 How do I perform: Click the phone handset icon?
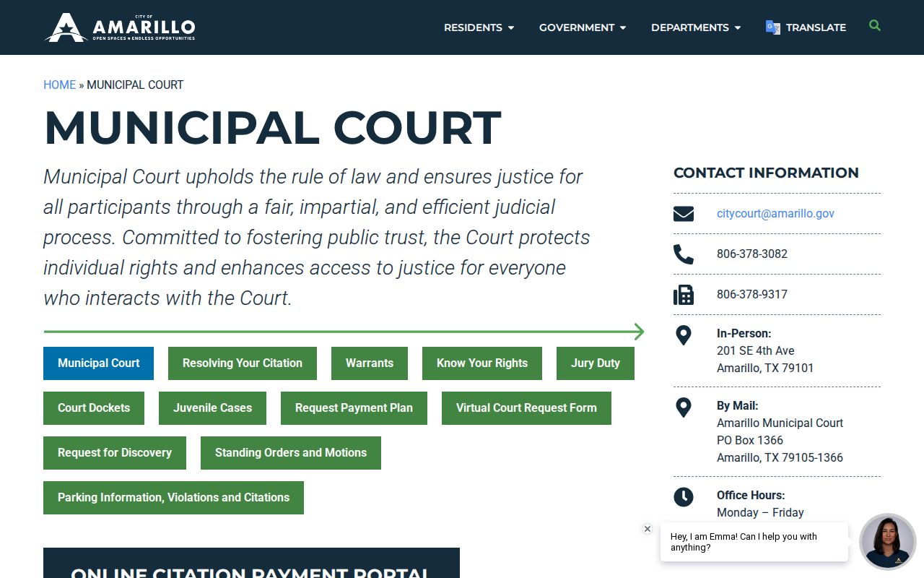point(684,254)
